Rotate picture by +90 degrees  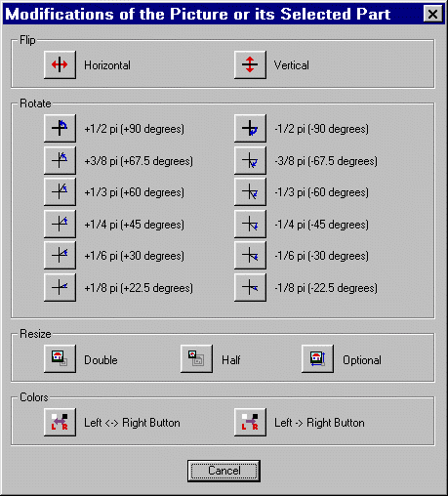coord(60,128)
